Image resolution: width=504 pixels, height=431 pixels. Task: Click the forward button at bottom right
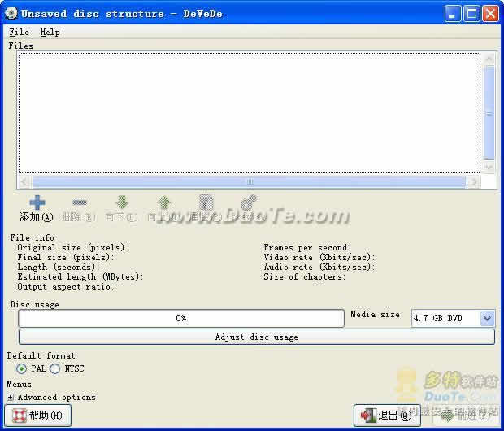click(x=464, y=416)
